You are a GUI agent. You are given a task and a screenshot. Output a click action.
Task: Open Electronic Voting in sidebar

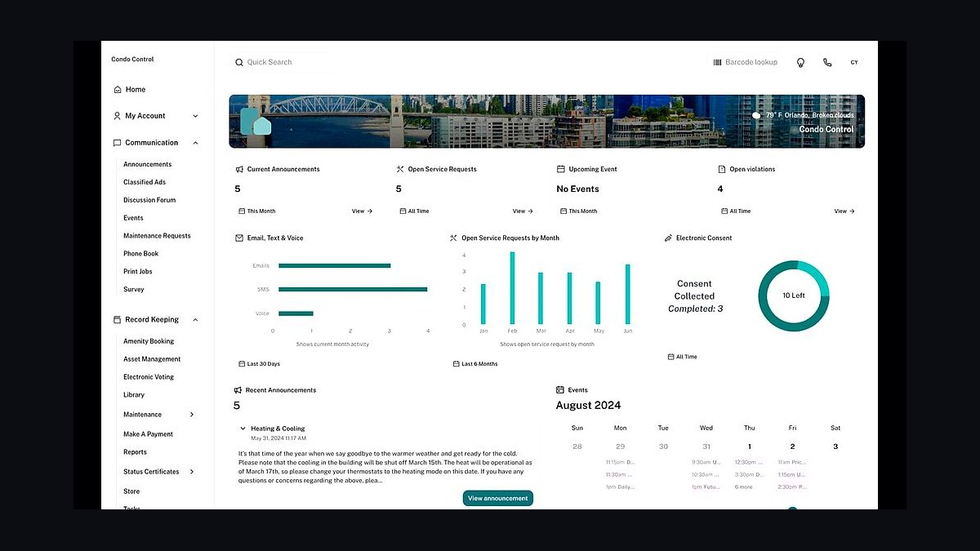click(149, 377)
